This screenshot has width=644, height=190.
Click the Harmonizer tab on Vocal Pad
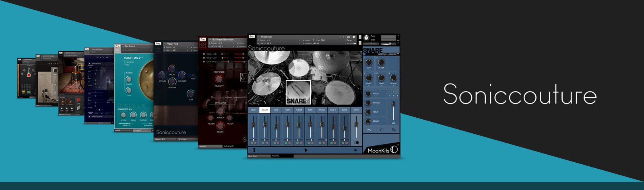(182, 139)
